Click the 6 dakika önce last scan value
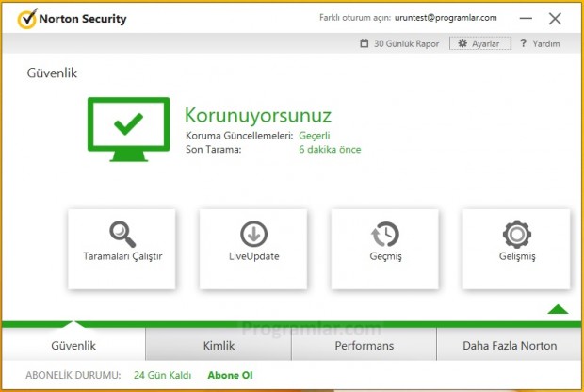This screenshot has height=392, width=584. coord(330,150)
